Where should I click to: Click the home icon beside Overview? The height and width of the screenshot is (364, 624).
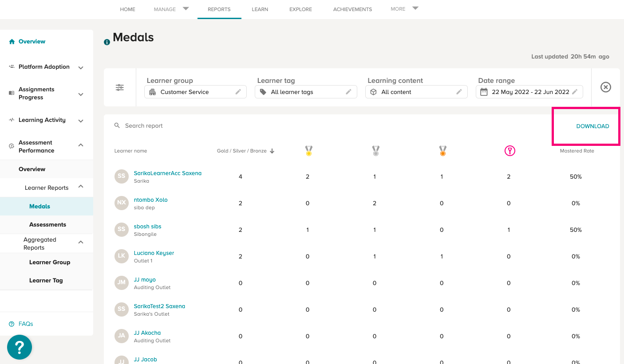(x=12, y=41)
